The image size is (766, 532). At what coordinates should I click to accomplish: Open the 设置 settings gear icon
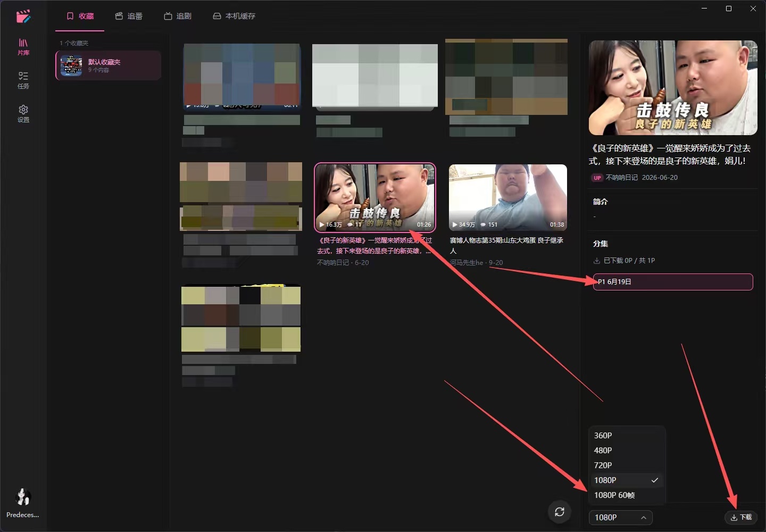point(23,114)
